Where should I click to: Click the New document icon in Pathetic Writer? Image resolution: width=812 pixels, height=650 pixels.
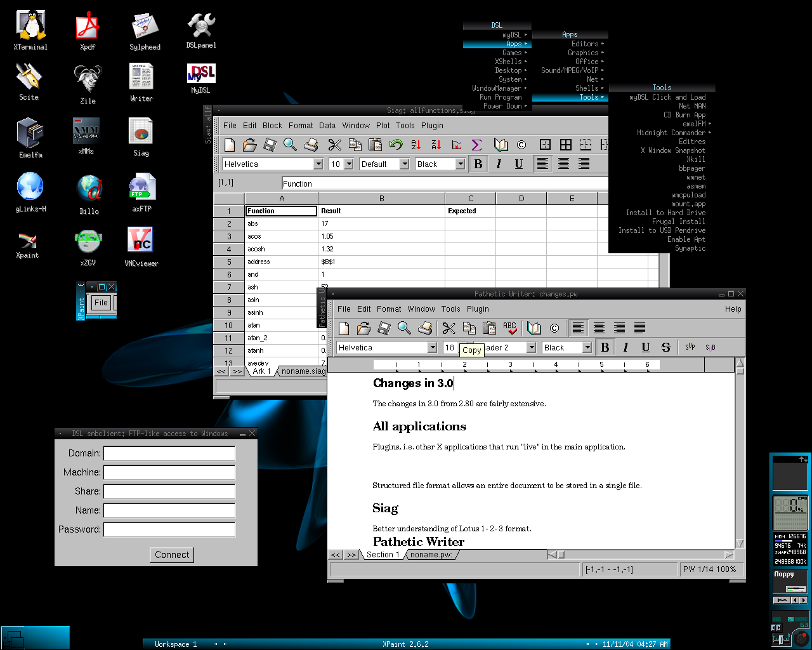coord(344,328)
